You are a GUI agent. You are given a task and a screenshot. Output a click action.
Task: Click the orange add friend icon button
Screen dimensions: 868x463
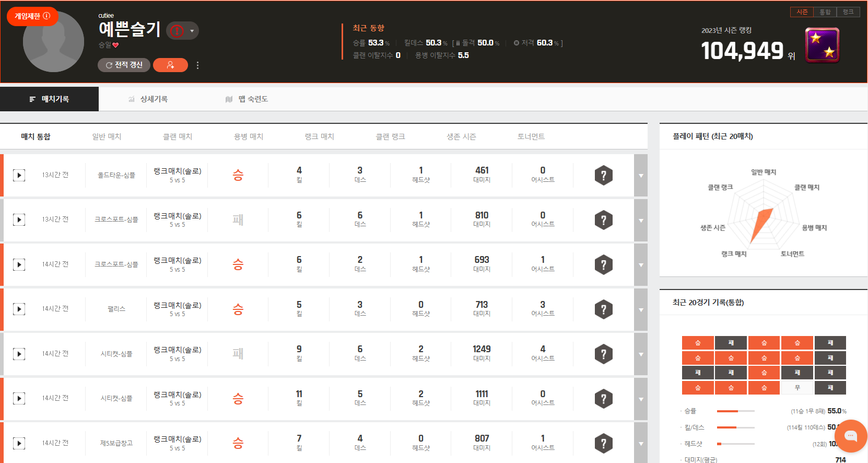point(170,65)
